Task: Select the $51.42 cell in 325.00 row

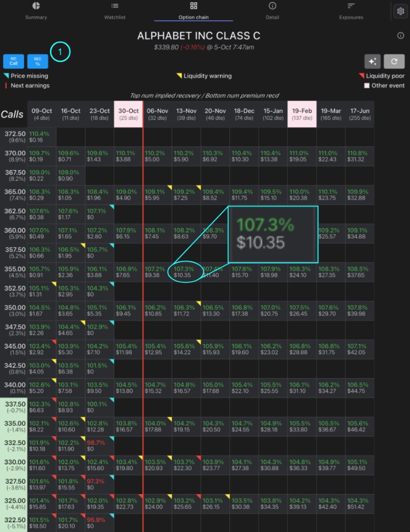Action: 360,503
